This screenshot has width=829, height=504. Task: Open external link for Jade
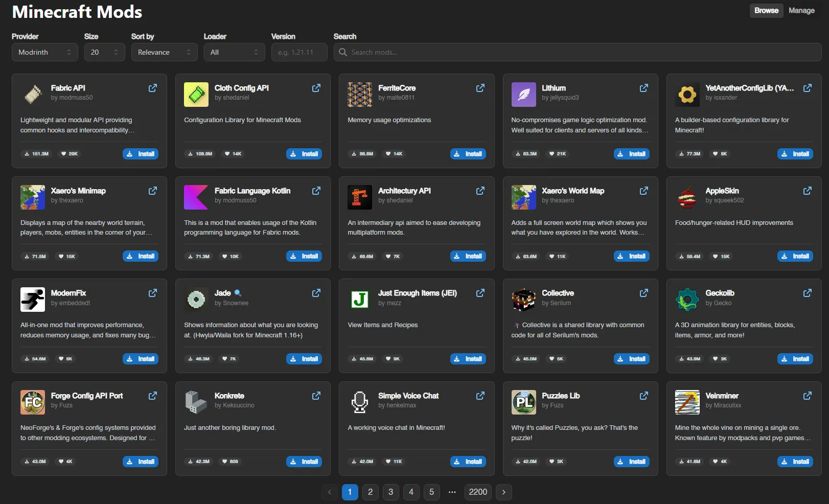(x=316, y=293)
